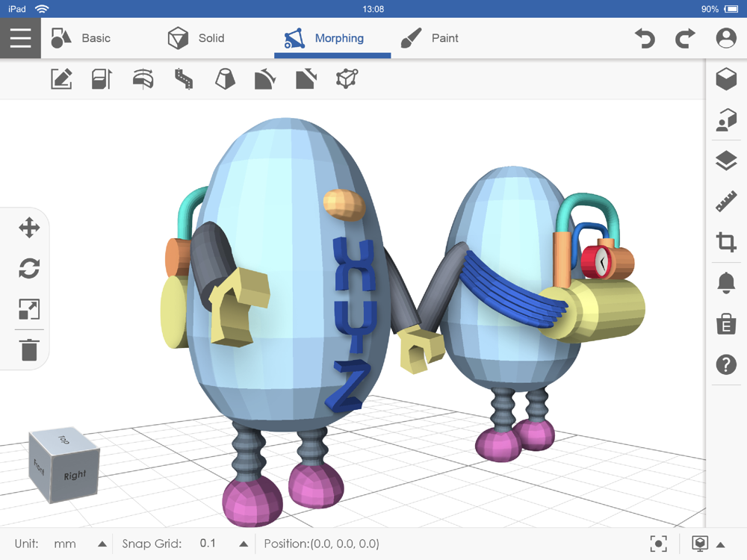Click the Position coordinates readout

[x=321, y=544]
